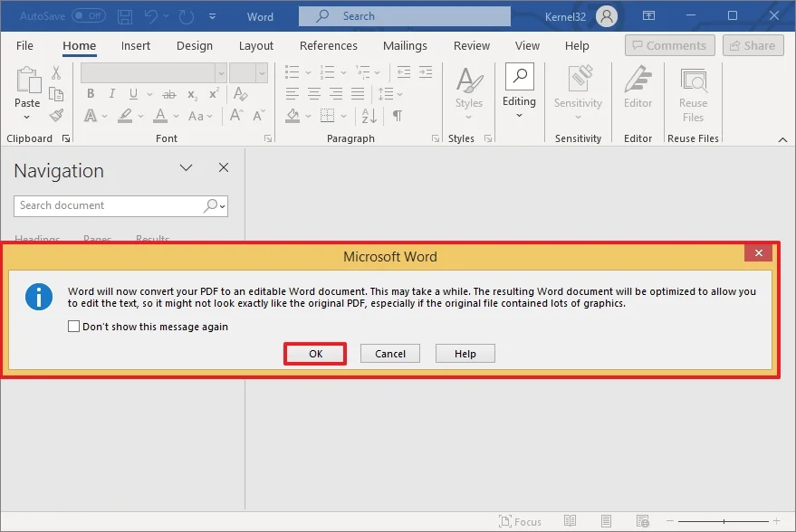Open the References tab

coord(329,45)
